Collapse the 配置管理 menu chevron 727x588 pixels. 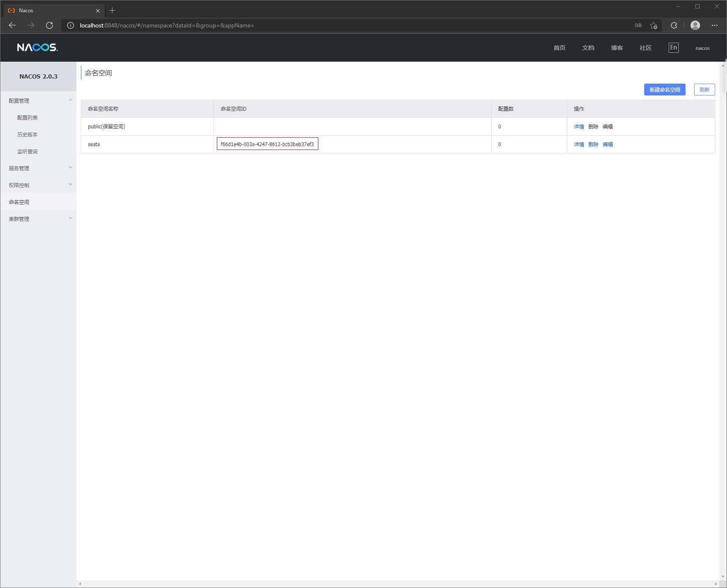pos(71,100)
